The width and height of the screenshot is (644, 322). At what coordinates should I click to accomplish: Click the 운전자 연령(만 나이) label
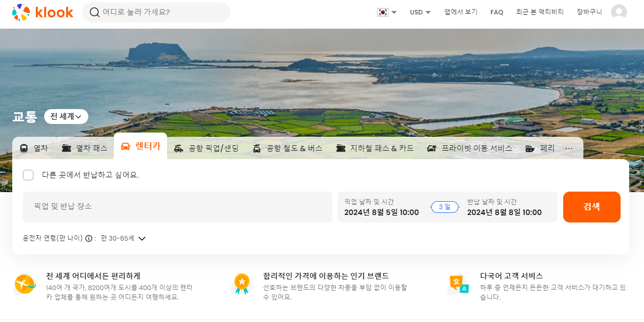pos(53,238)
